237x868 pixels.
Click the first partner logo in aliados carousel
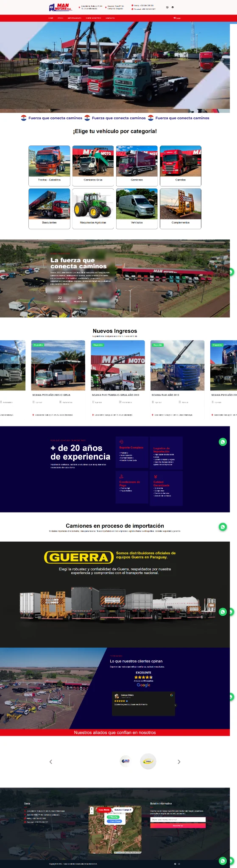click(125, 761)
